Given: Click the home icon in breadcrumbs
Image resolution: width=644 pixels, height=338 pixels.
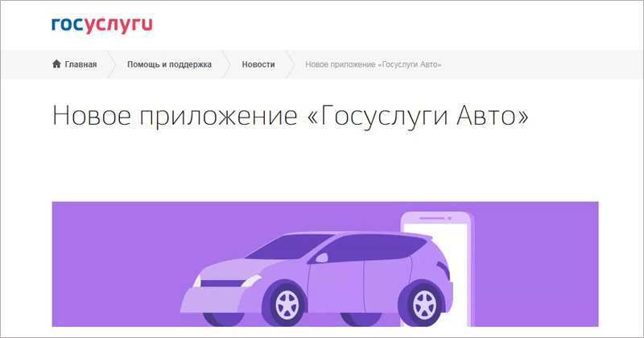Looking at the screenshot, I should (56, 64).
